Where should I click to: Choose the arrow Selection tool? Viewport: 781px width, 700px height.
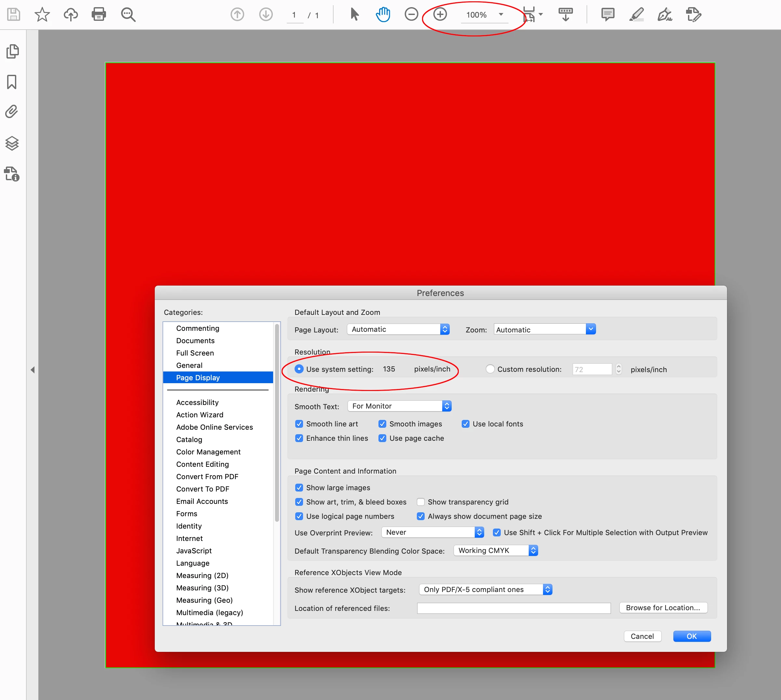point(354,15)
